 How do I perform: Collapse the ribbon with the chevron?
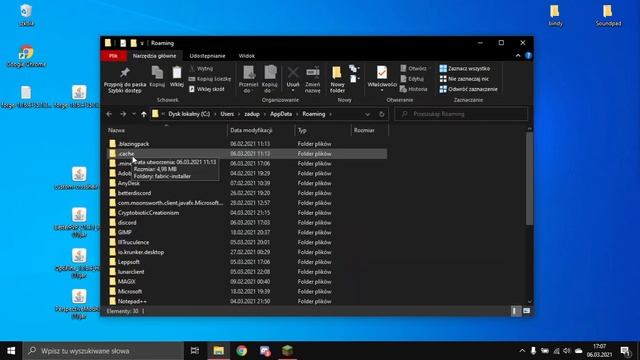point(518,56)
